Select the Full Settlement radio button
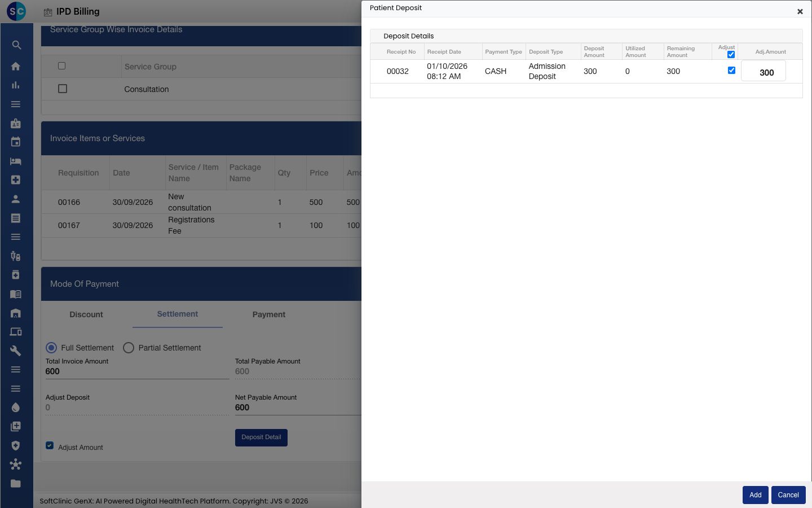The image size is (812, 508). coord(51,348)
